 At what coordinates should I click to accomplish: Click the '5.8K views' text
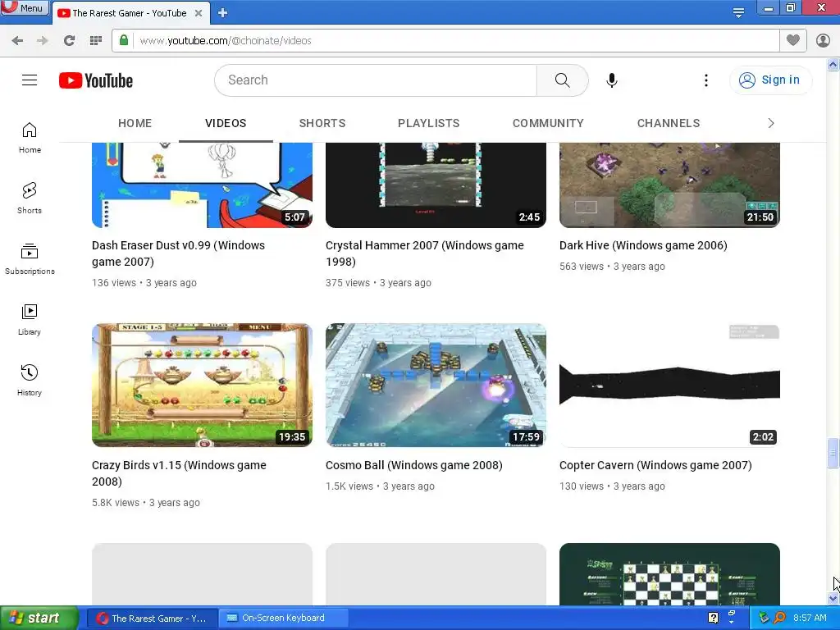click(x=115, y=503)
